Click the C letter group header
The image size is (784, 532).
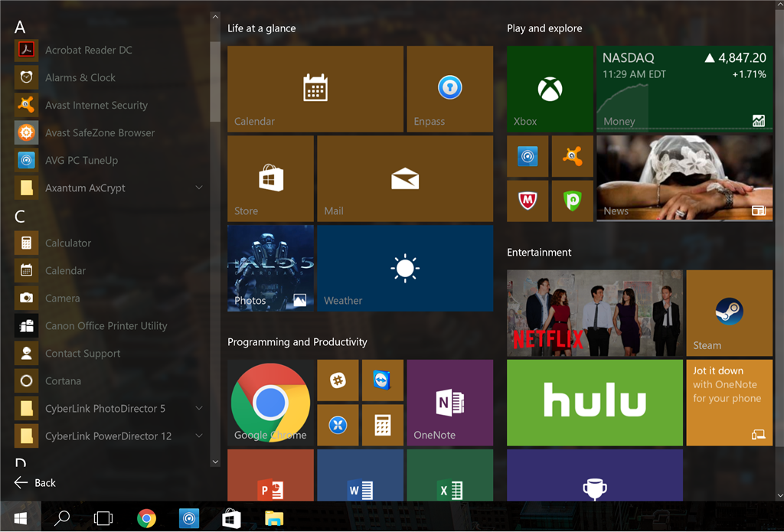point(19,217)
